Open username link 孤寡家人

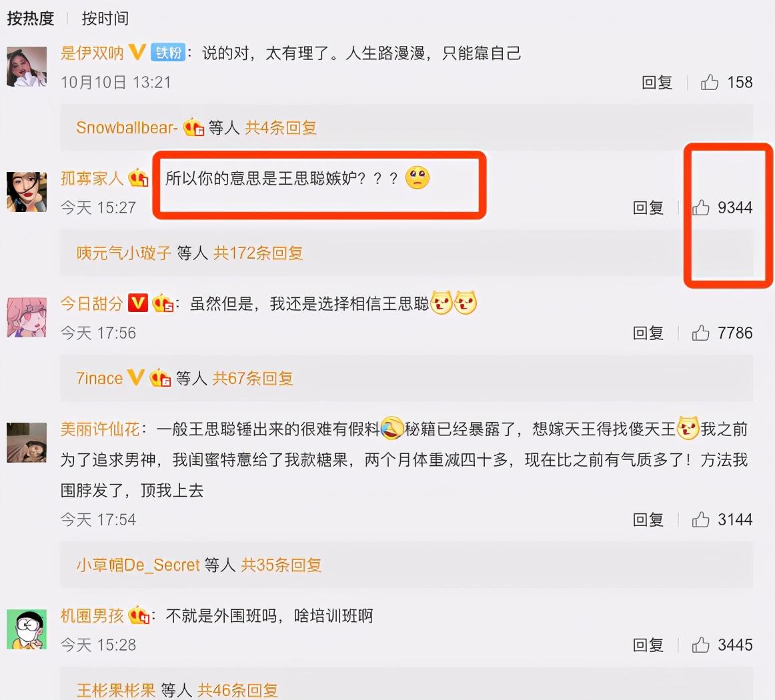pyautogui.click(x=92, y=178)
